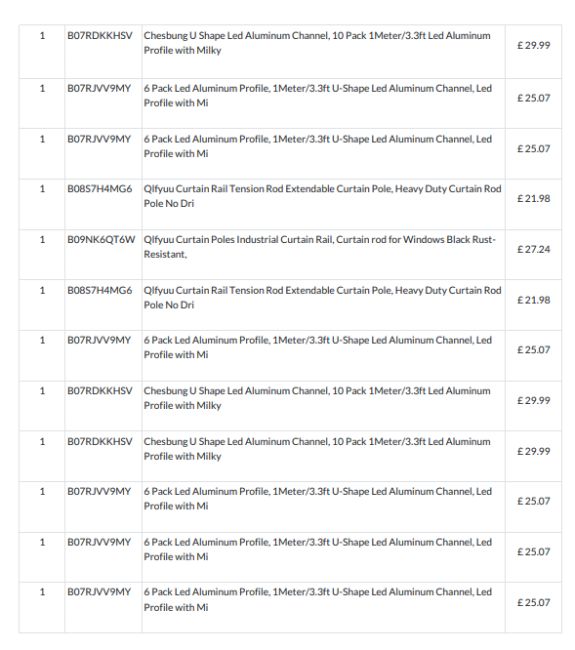This screenshot has width=575, height=650.
Task: Click the first £25.07 price
Action: (534, 98)
